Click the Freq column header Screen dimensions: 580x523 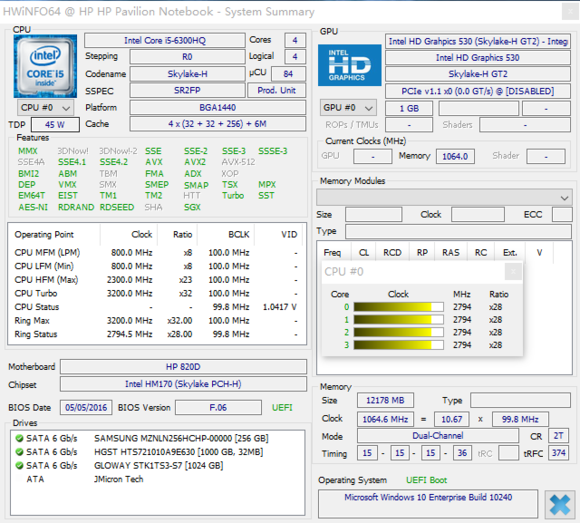tap(332, 253)
